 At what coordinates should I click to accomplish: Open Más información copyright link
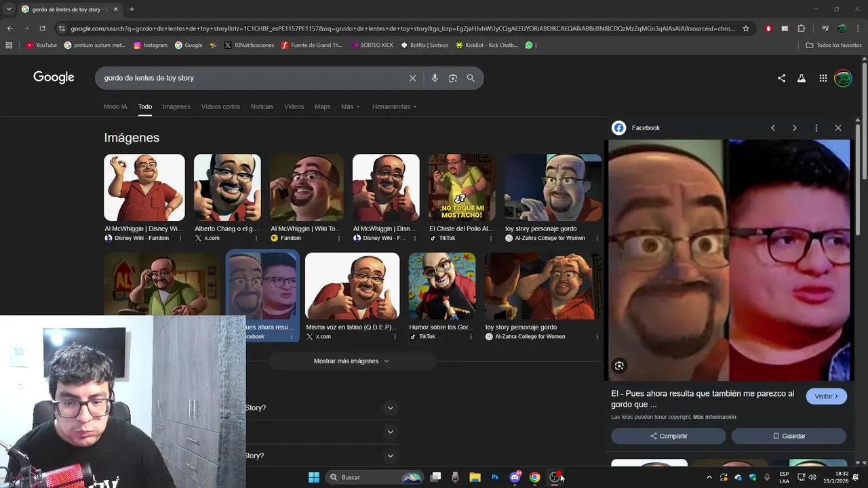pos(714,417)
